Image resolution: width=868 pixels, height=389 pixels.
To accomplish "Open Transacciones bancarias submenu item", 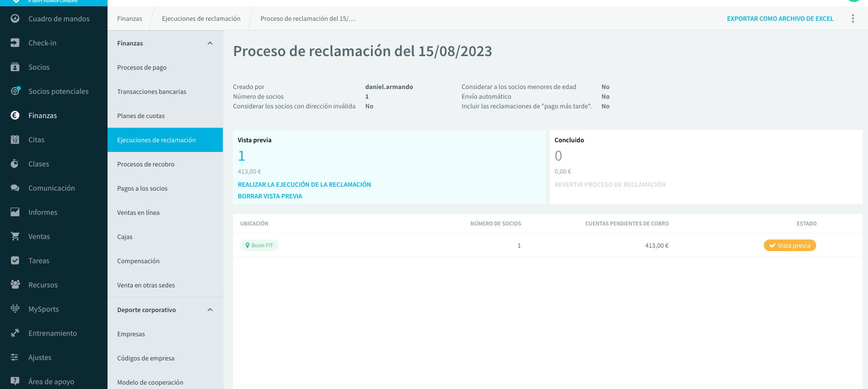I will click(x=165, y=91).
